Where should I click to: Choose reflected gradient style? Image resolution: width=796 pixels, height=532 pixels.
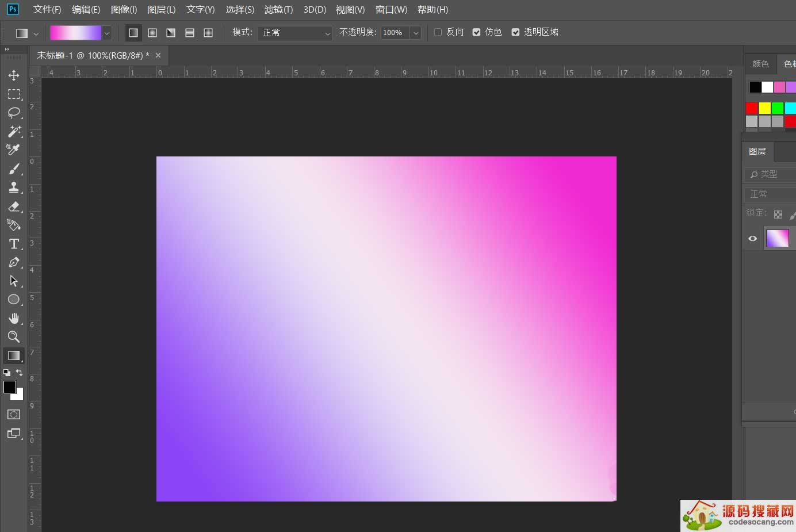(190, 33)
